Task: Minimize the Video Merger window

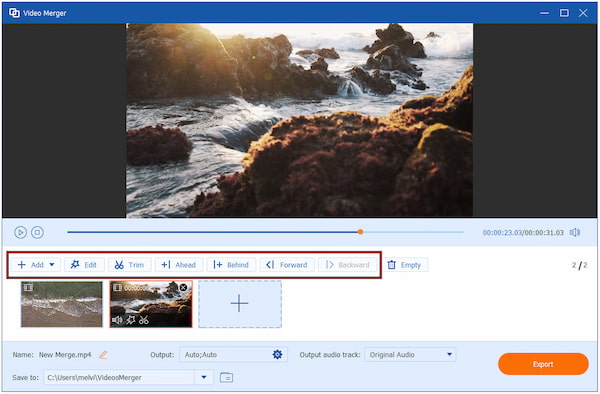Action: pos(544,13)
